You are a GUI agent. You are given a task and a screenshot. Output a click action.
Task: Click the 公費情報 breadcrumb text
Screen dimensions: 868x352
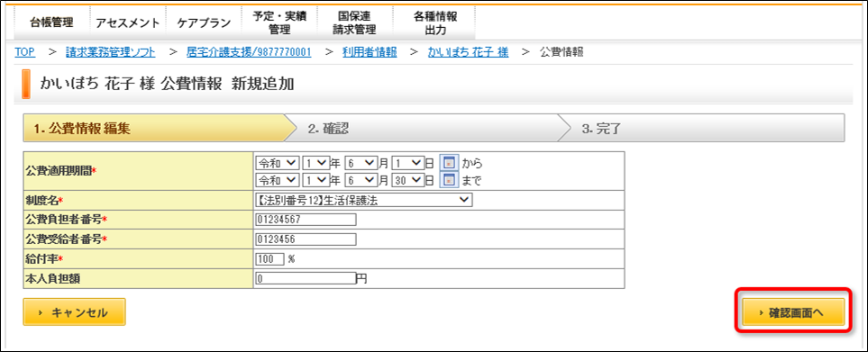point(561,52)
